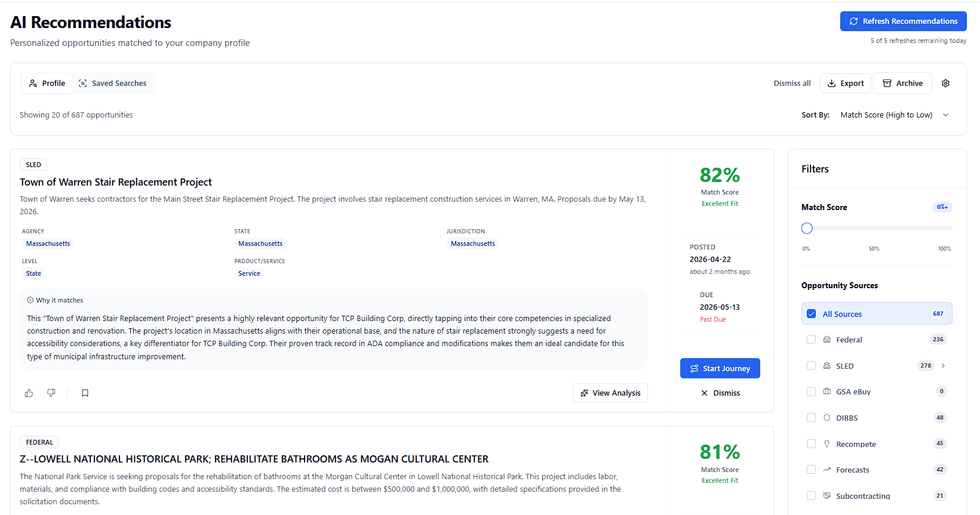Click the Subcontracting source icon
Viewport: 980px width, 515px height.
[x=827, y=496]
